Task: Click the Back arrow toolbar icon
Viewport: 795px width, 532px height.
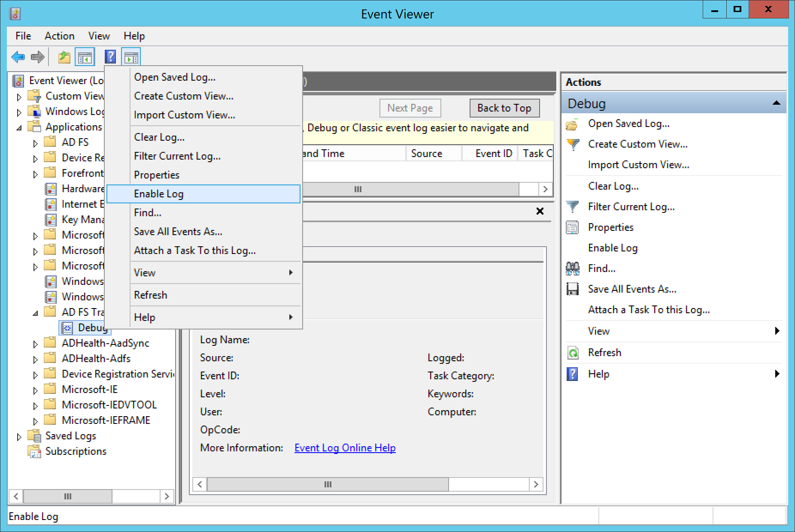Action: click(18, 57)
